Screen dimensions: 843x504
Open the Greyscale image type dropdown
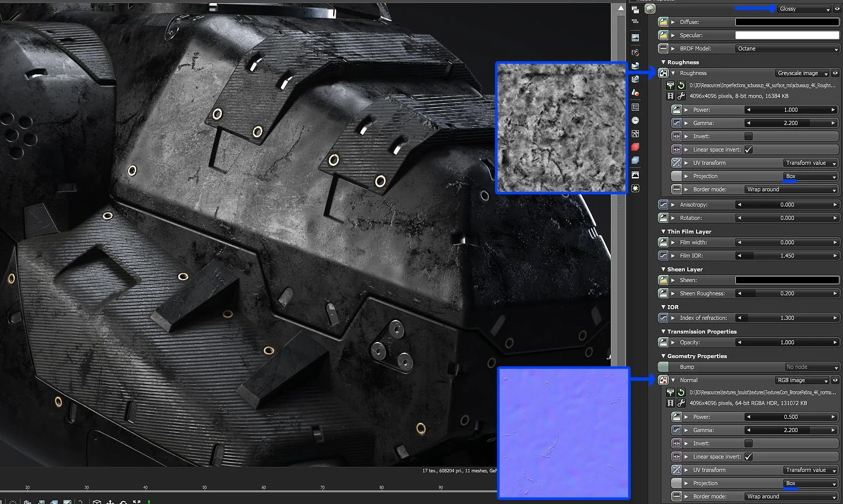802,73
